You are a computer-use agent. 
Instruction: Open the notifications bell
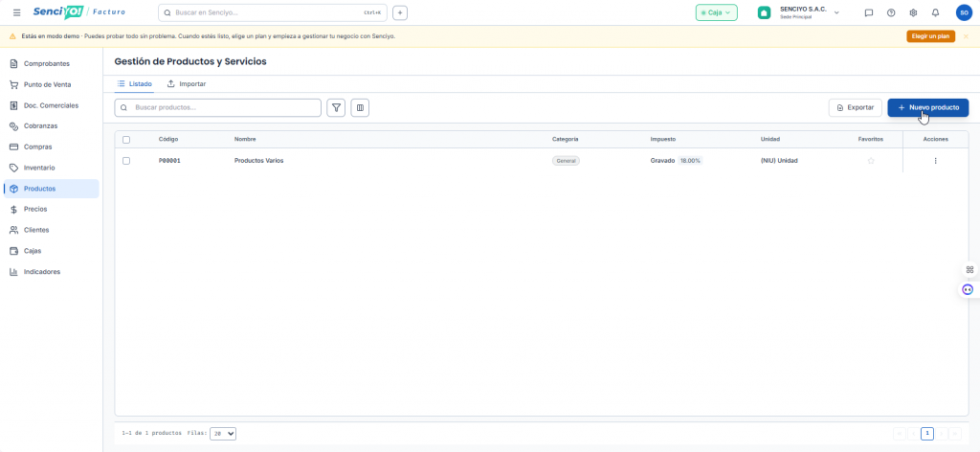[935, 12]
